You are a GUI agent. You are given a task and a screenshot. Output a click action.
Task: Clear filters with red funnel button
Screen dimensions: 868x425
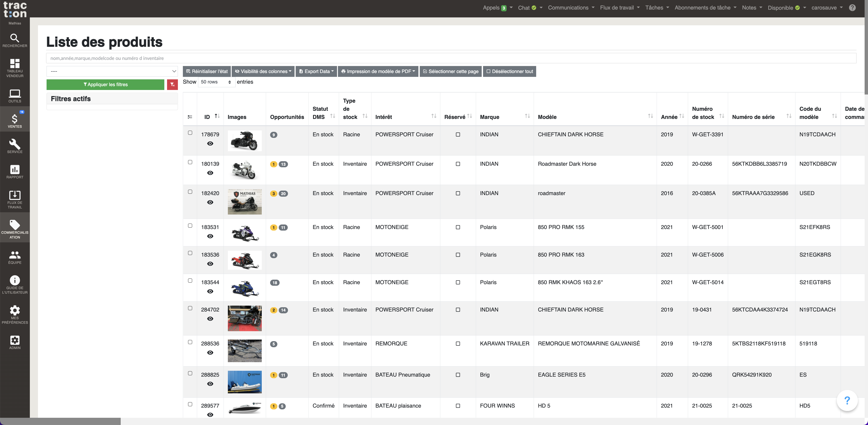(172, 85)
